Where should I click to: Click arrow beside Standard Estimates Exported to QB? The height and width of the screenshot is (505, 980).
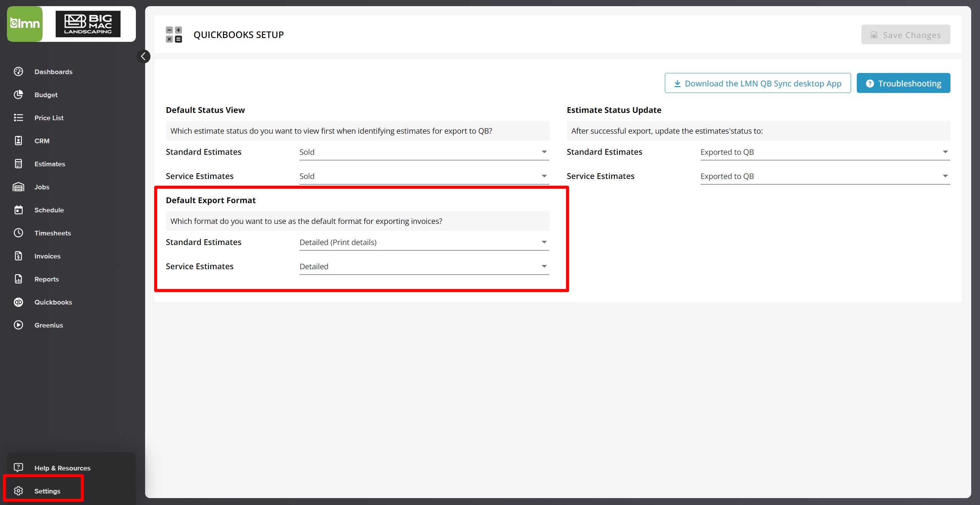[x=945, y=152]
